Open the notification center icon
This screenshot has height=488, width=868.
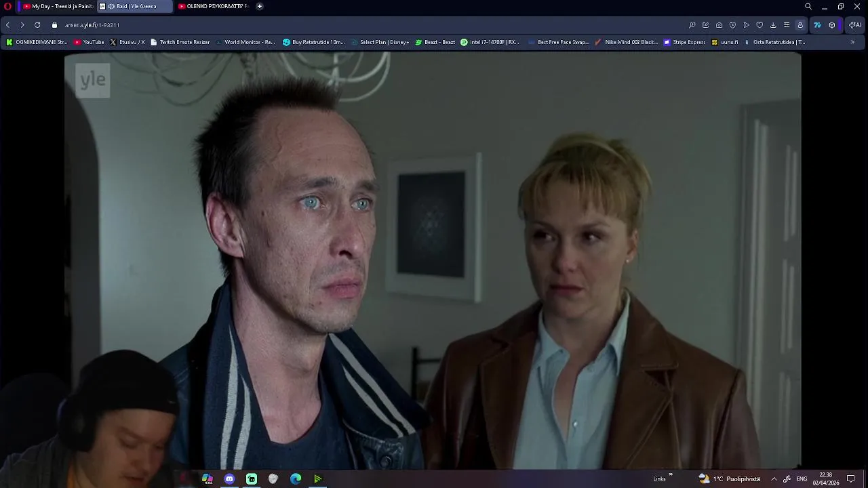(x=851, y=479)
